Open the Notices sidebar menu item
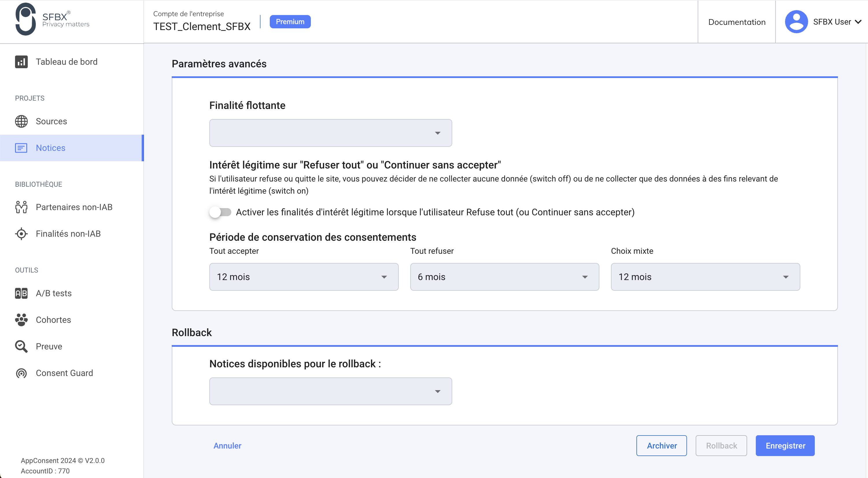Image resolution: width=868 pixels, height=478 pixels. point(51,148)
